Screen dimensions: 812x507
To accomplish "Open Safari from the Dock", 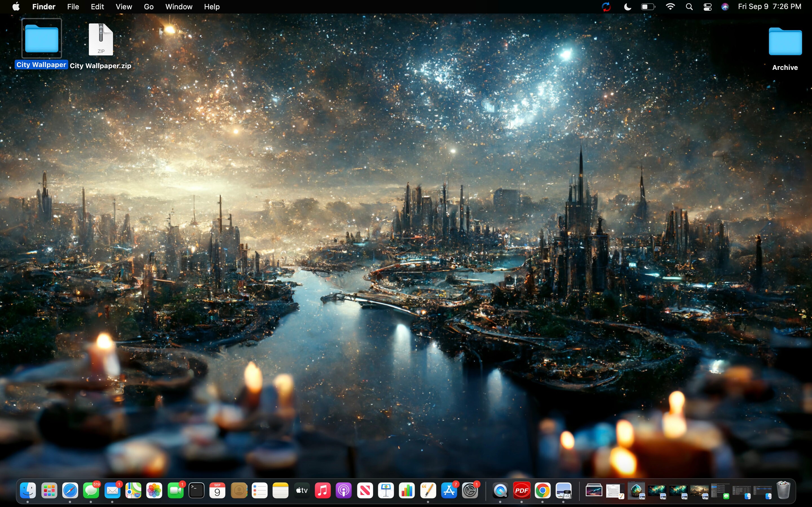I will [70, 490].
